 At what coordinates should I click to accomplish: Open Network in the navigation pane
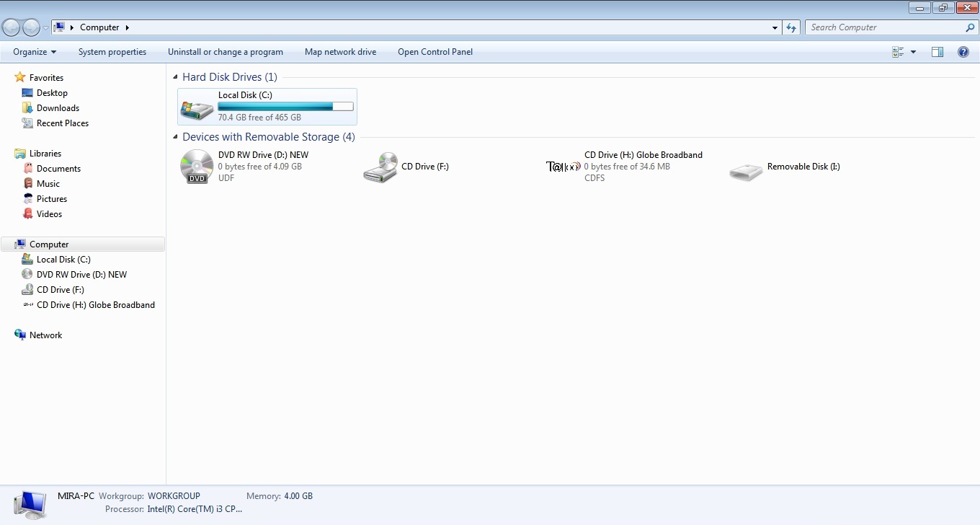tap(45, 335)
